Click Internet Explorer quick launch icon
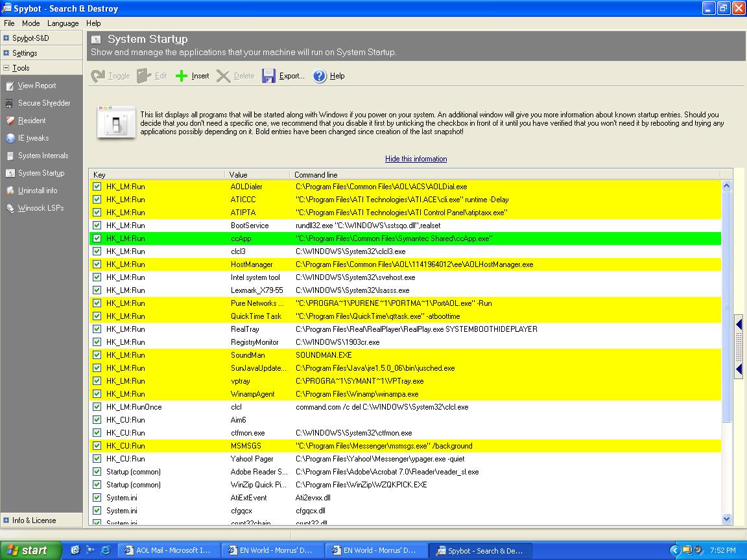Image resolution: width=747 pixels, height=560 pixels. [106, 550]
